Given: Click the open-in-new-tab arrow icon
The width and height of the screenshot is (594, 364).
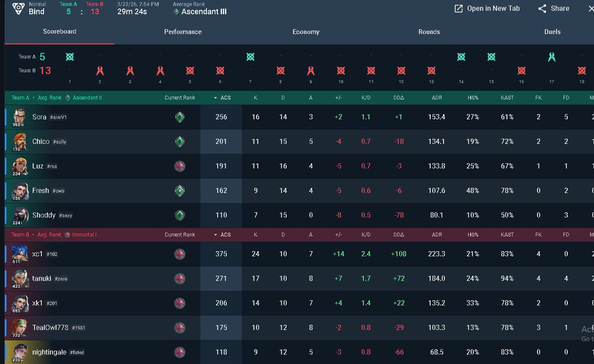Looking at the screenshot, I should click(x=459, y=8).
